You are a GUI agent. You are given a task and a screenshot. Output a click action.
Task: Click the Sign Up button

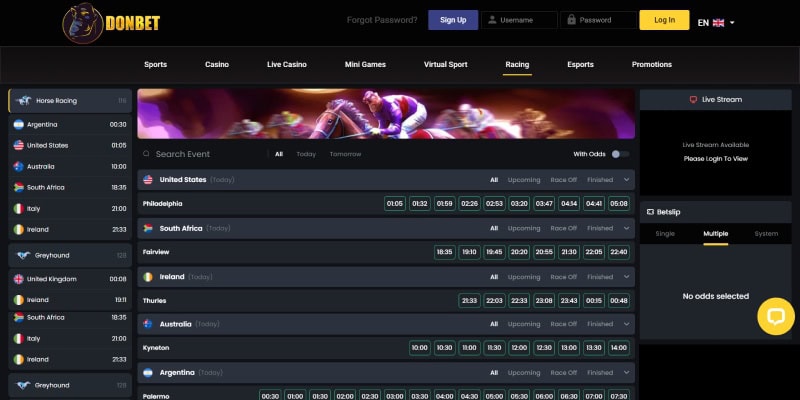click(x=453, y=20)
